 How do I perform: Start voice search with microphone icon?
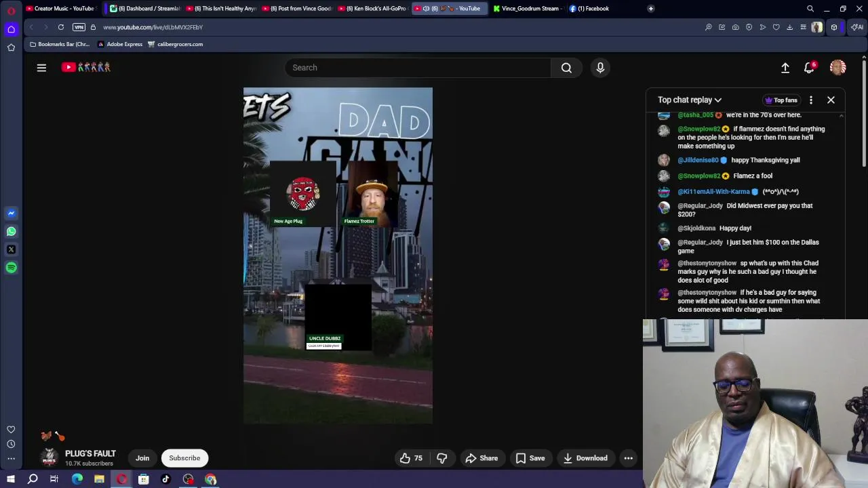click(600, 68)
